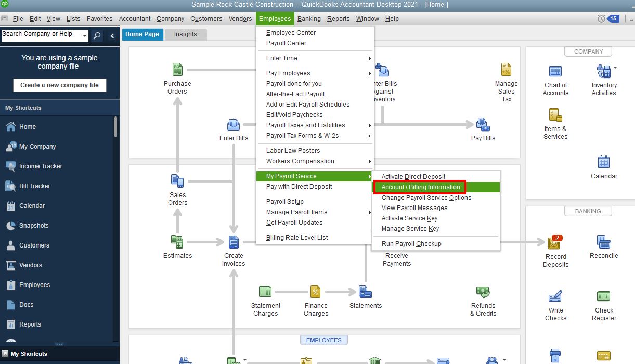Screen dimensions: 635x364
Task: Open Bill Tracker shortcut
Action: tap(35, 186)
